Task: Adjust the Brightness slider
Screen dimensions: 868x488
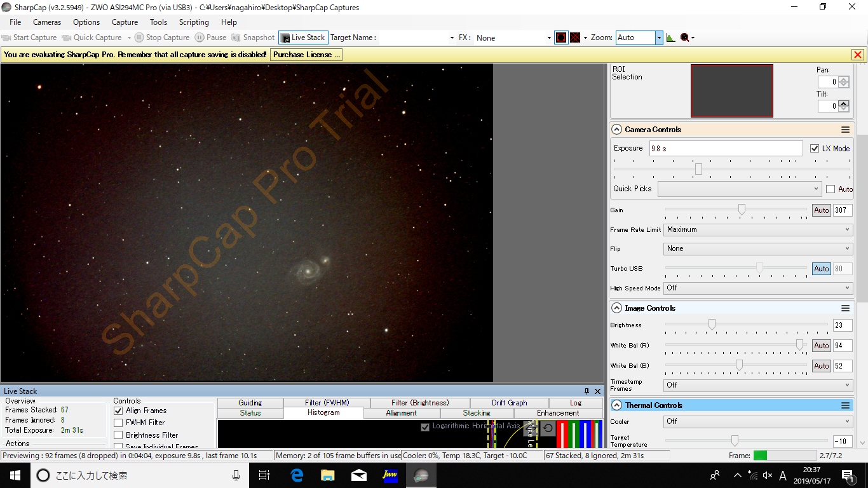Action: click(712, 324)
